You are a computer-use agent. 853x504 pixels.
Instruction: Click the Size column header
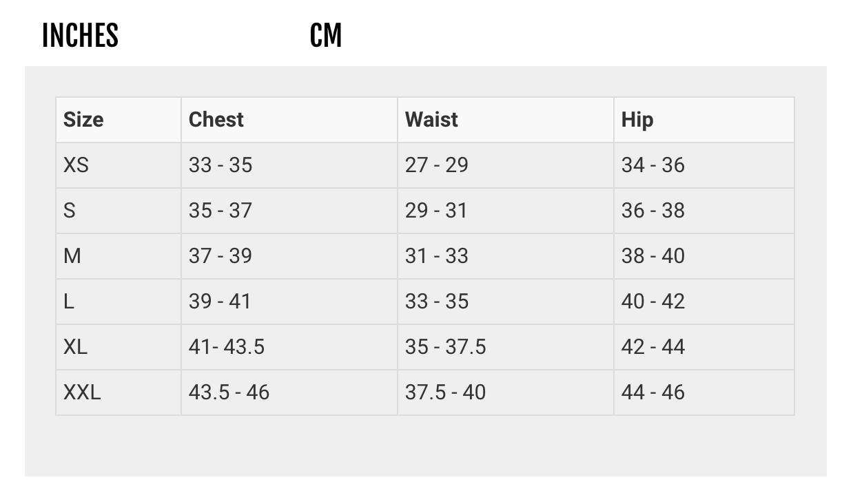click(83, 120)
